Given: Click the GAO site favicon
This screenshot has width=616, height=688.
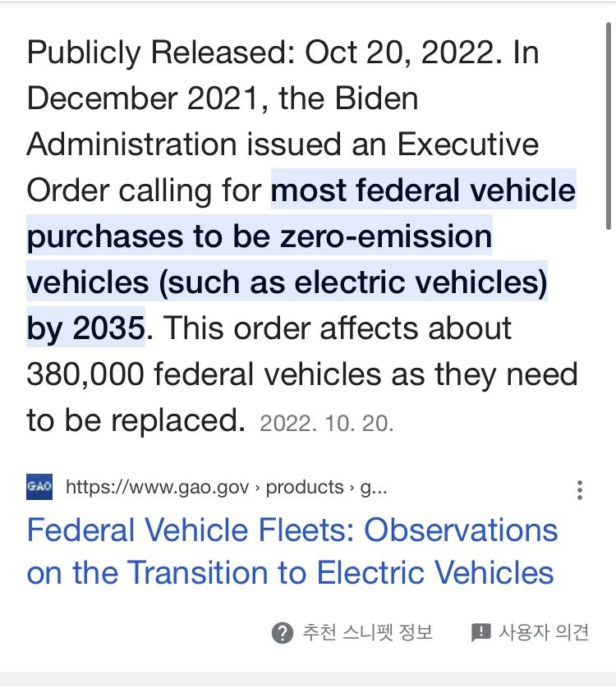Looking at the screenshot, I should (39, 487).
